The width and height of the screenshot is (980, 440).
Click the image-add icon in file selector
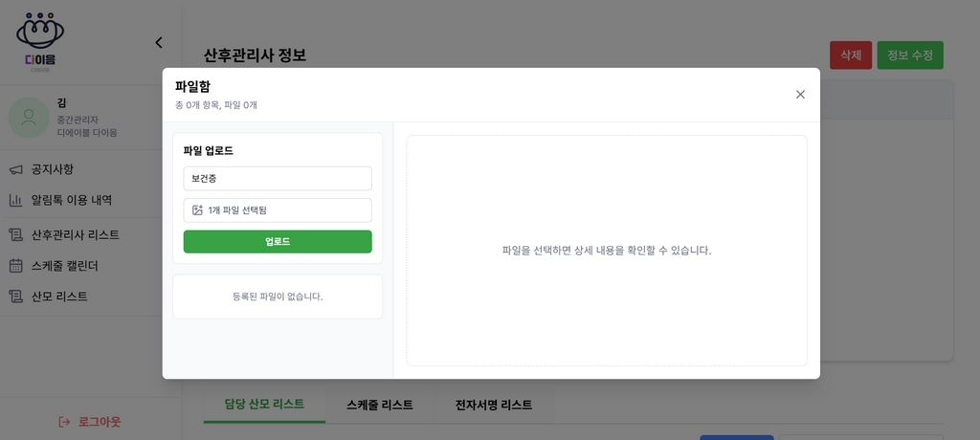pos(197,210)
